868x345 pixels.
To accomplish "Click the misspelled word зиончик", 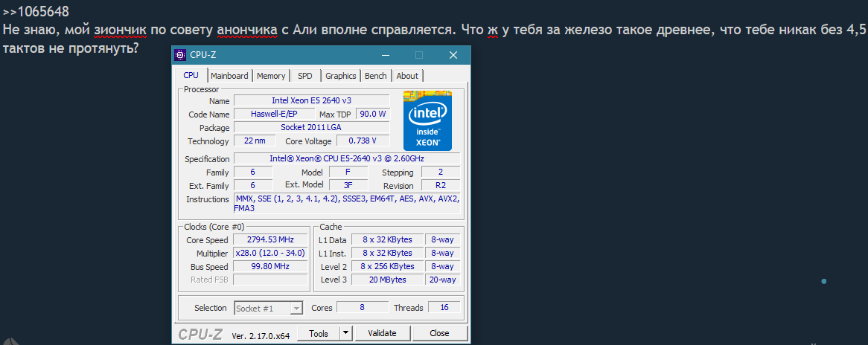I will [120, 29].
